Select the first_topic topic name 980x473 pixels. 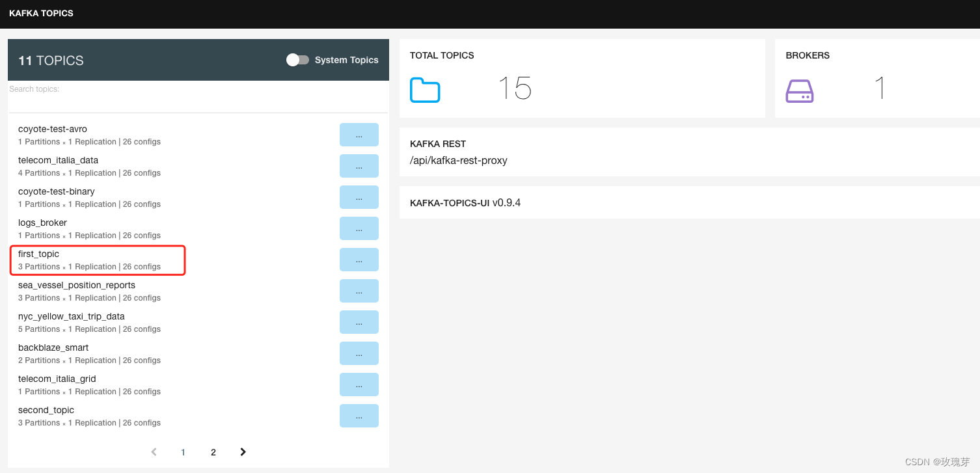click(x=38, y=254)
